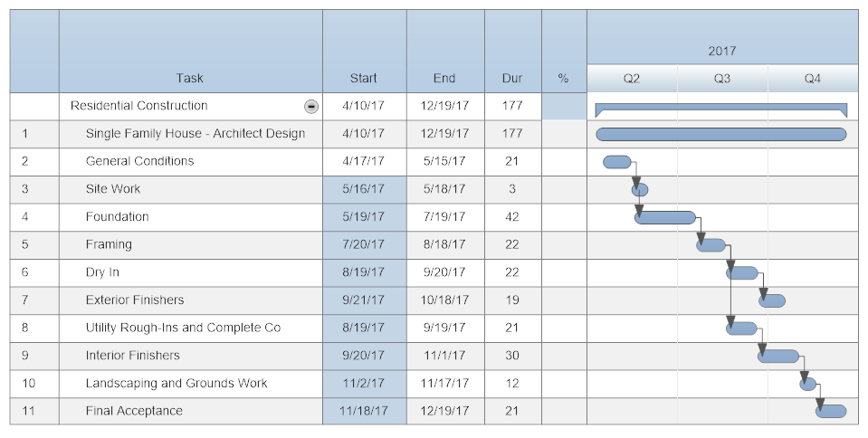Click the Site Work start date cell

[x=364, y=189]
